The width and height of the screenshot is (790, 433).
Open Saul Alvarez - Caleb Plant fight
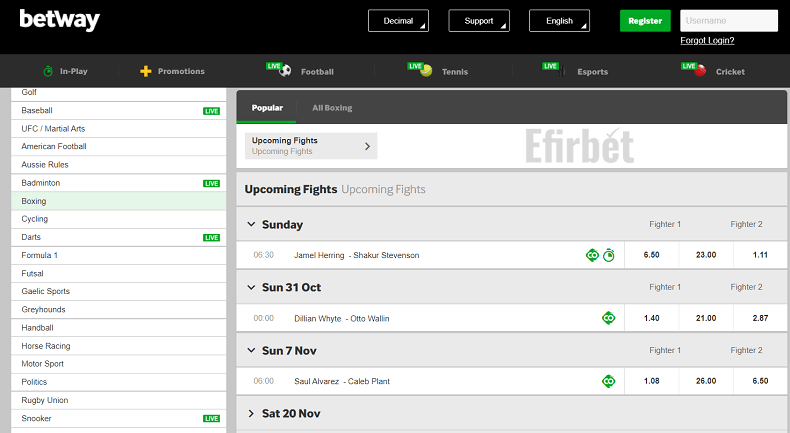click(x=342, y=381)
